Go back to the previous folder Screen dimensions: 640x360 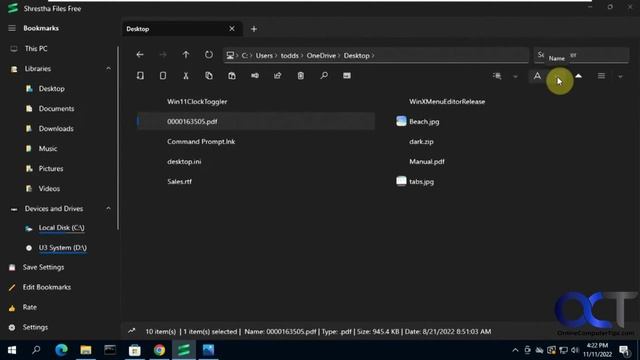[x=140, y=55]
